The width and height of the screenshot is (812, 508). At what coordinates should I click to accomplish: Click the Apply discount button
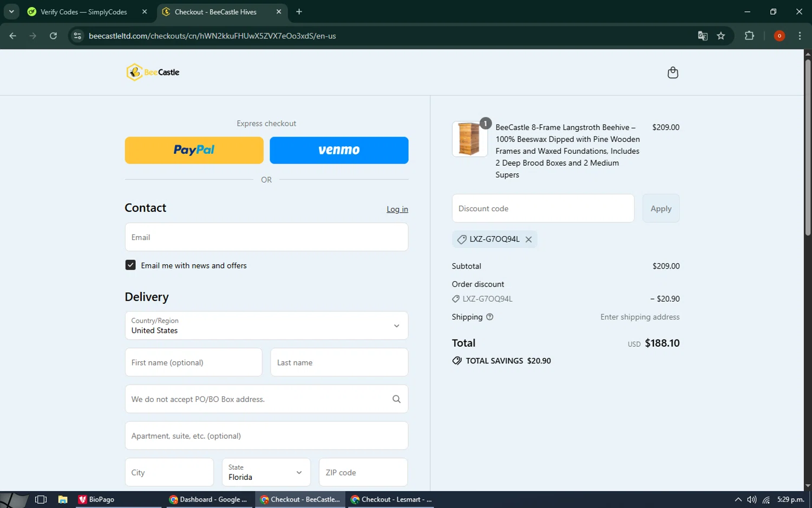coord(661,209)
